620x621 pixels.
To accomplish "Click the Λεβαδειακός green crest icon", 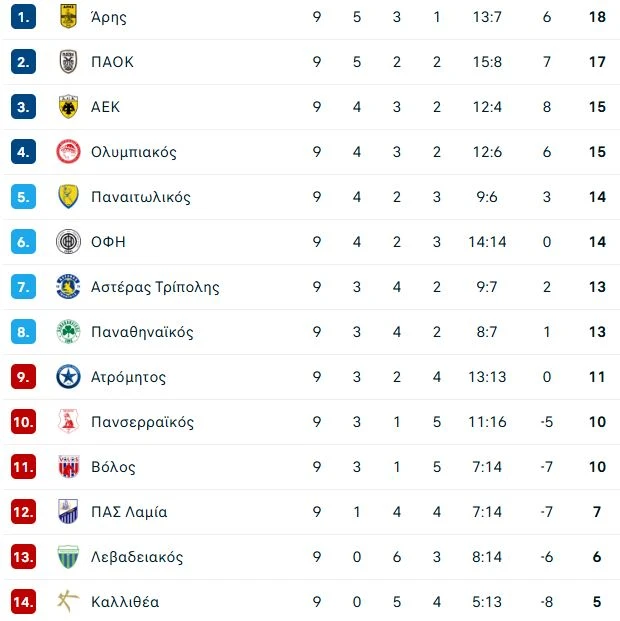I will coord(68,557).
